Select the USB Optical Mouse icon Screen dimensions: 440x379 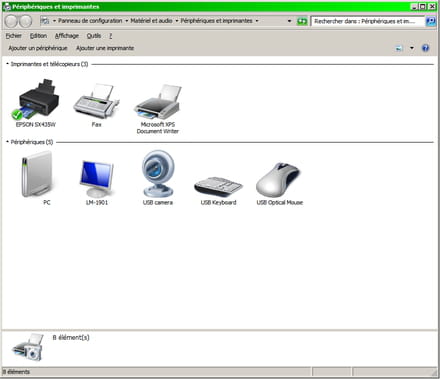click(278, 180)
